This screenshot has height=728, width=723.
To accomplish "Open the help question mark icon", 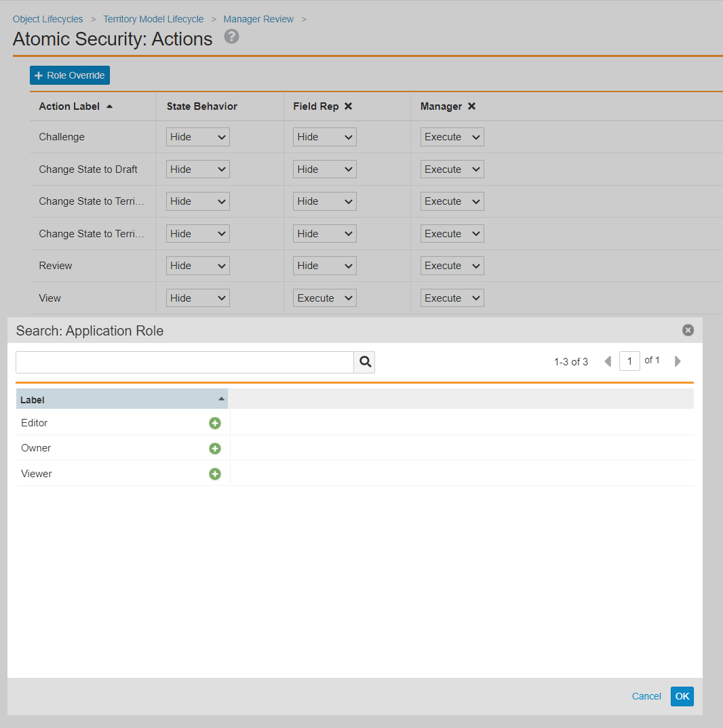I will coord(232,37).
